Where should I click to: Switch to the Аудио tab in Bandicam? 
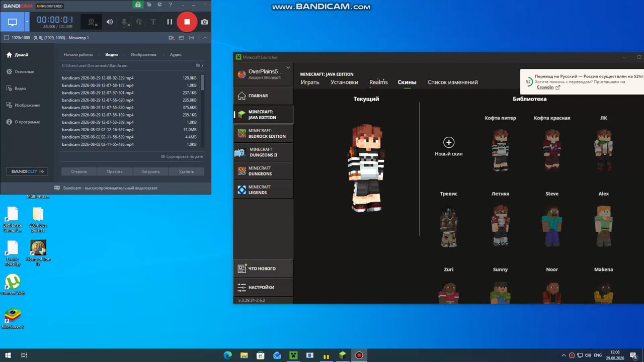coord(176,54)
